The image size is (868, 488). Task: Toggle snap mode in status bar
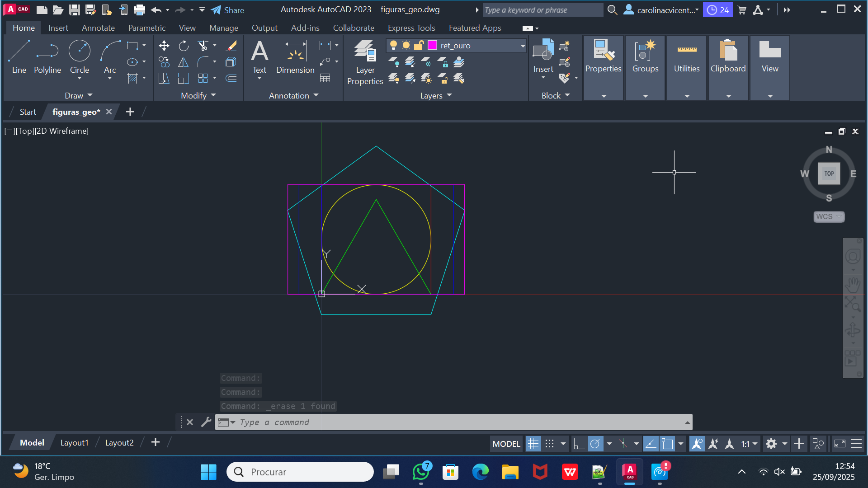[x=549, y=444]
